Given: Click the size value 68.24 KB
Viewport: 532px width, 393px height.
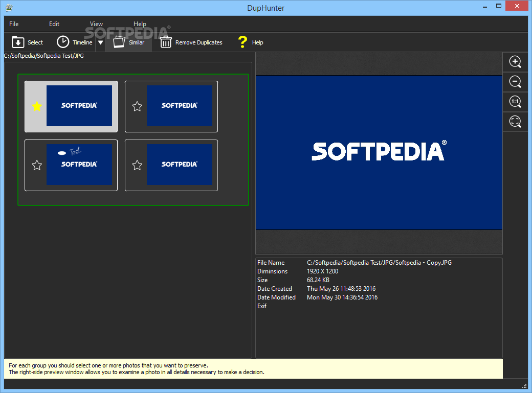Looking at the screenshot, I should tap(318, 280).
